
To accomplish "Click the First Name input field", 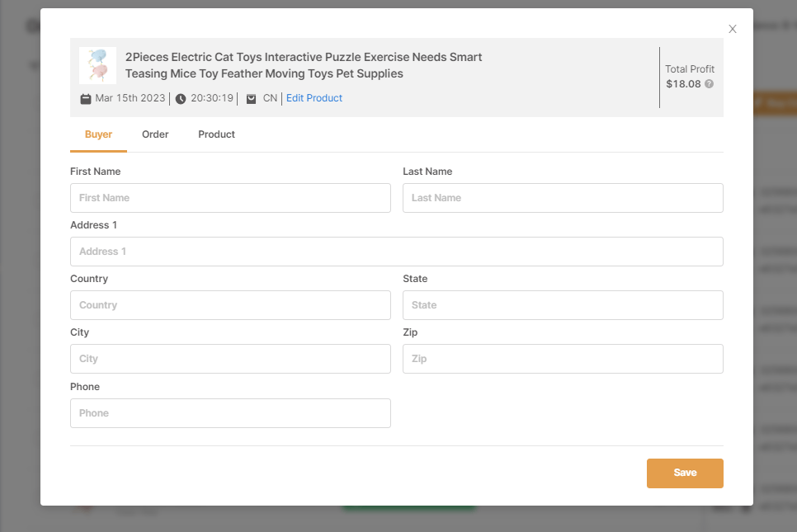I will pyautogui.click(x=230, y=198).
